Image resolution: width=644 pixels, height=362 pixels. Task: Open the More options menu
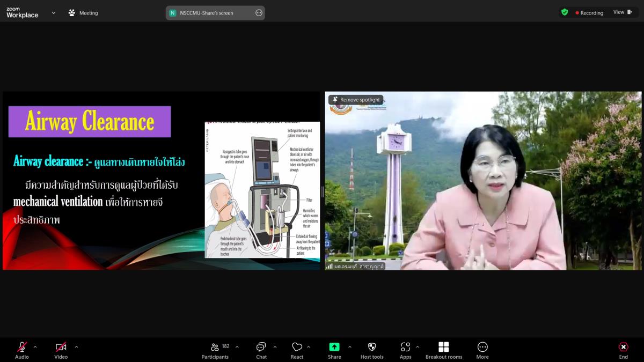(x=482, y=351)
